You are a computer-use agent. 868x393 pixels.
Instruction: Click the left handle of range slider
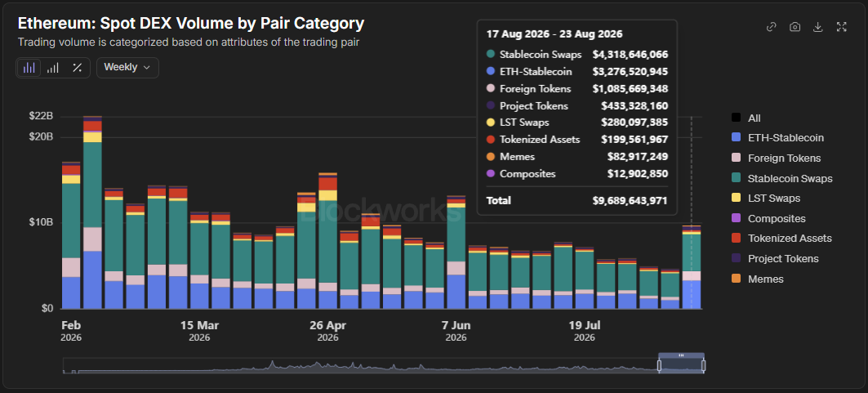pos(659,365)
